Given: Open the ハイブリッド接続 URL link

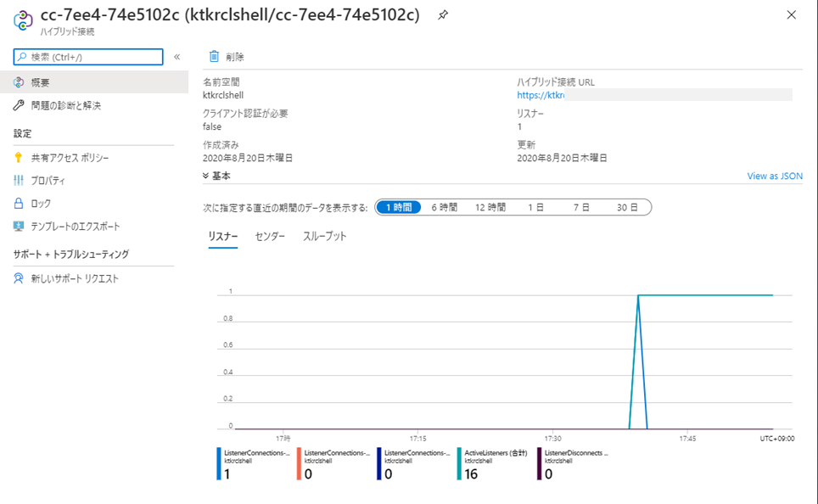Looking at the screenshot, I should click(x=541, y=95).
